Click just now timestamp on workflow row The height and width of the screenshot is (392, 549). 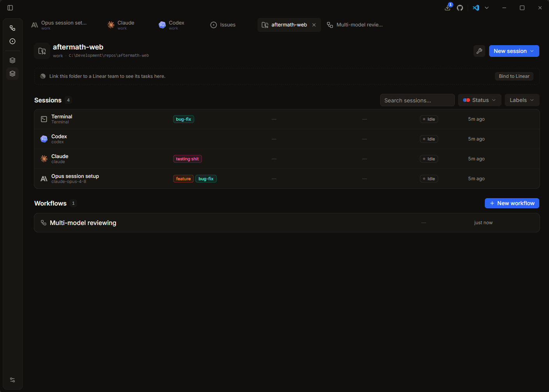[x=483, y=223]
